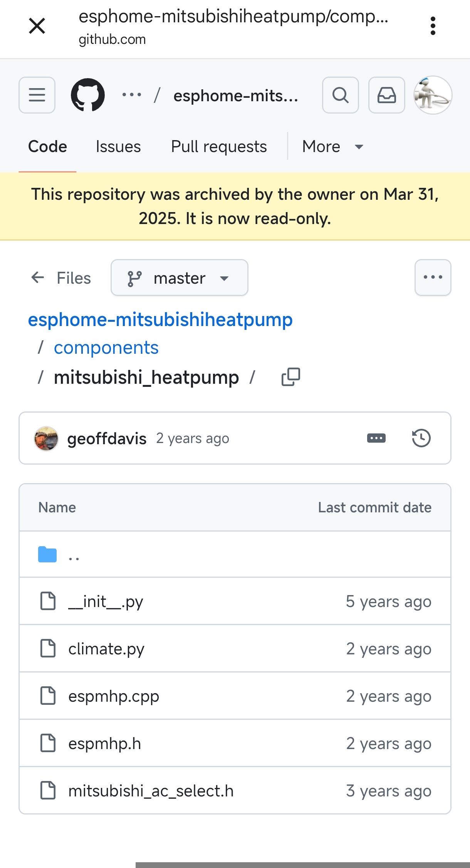Open commit history clock icon
This screenshot has width=470, height=868.
[421, 438]
